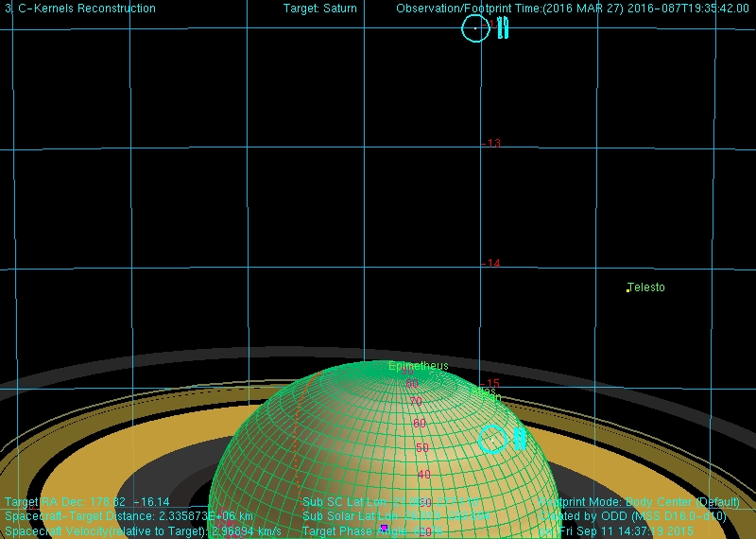Click the 'Sub SC Lat Lon' readout
The image size is (756, 539).
tap(391, 502)
